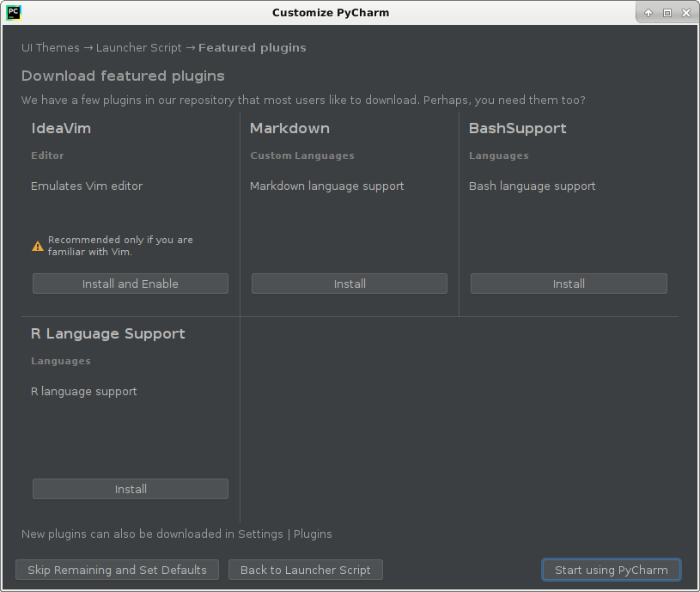Image resolution: width=700 pixels, height=592 pixels.
Task: Click the IdeaVim plugin title
Action: click(61, 129)
